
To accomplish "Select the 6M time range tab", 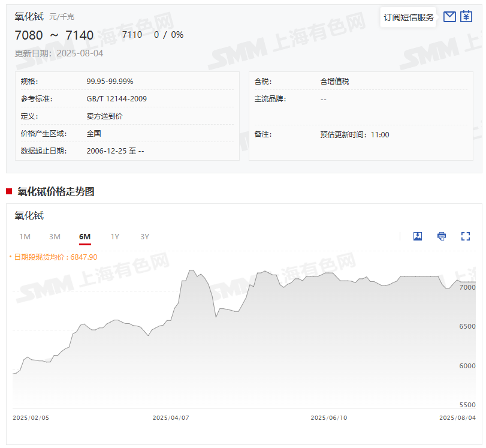I will coord(84,237).
